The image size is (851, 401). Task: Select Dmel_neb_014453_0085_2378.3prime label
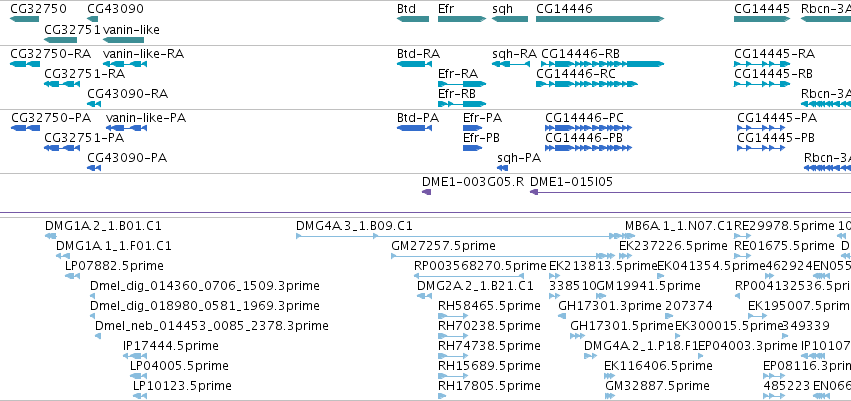point(212,326)
